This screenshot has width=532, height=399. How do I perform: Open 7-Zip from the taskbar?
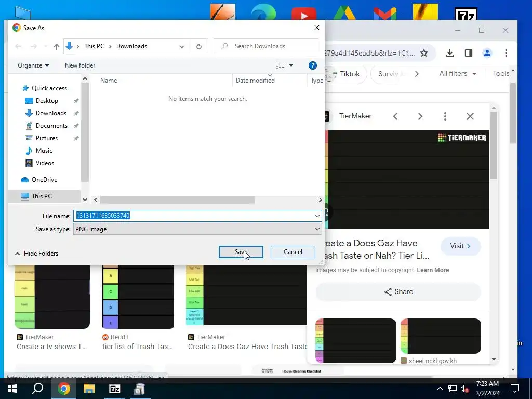[115, 389]
